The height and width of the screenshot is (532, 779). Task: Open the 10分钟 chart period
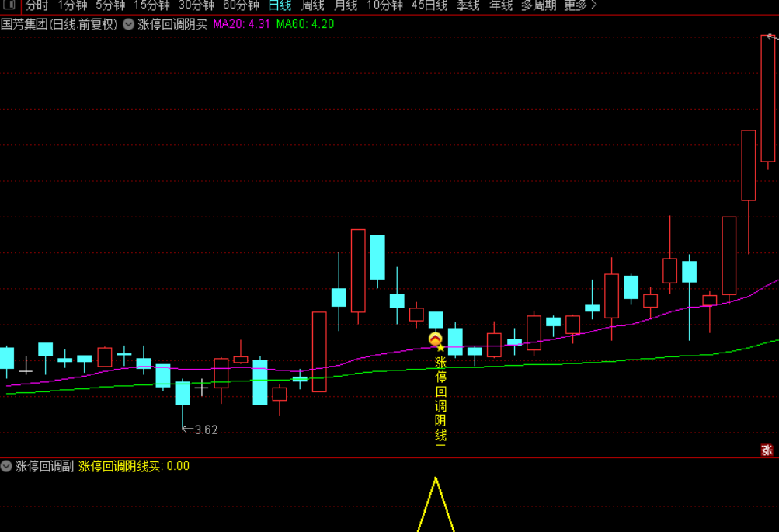tap(384, 6)
